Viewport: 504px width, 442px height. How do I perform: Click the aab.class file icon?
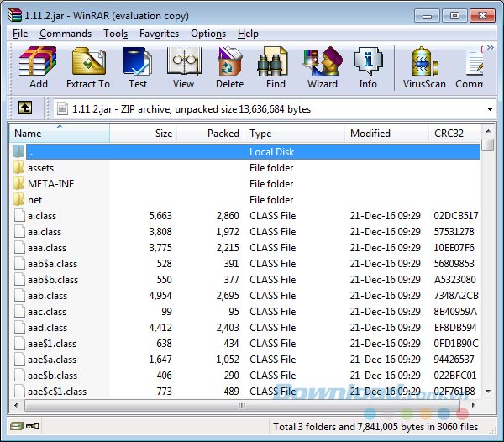coord(19,296)
